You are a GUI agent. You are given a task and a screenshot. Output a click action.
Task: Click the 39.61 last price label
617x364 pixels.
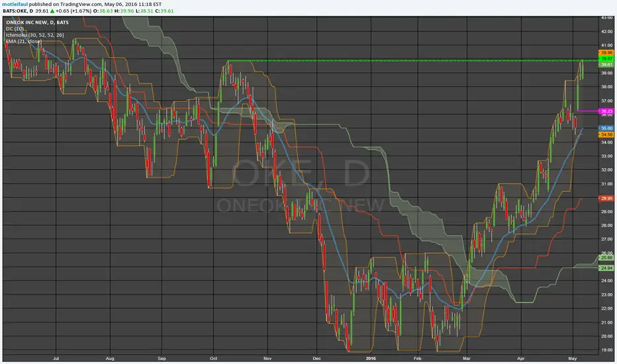pyautogui.click(x=606, y=65)
